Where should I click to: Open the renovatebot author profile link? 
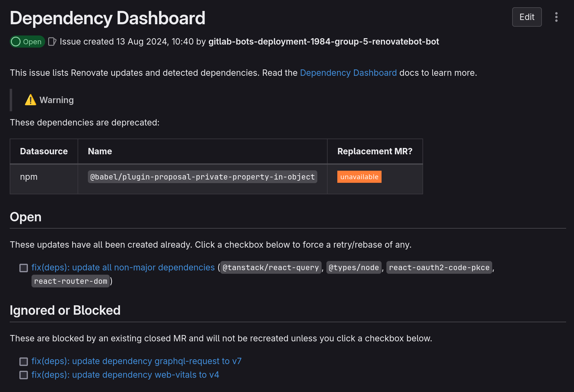click(323, 42)
